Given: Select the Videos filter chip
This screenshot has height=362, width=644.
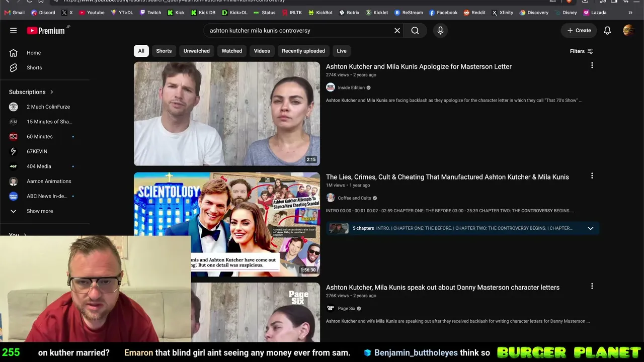Looking at the screenshot, I should pyautogui.click(x=262, y=51).
